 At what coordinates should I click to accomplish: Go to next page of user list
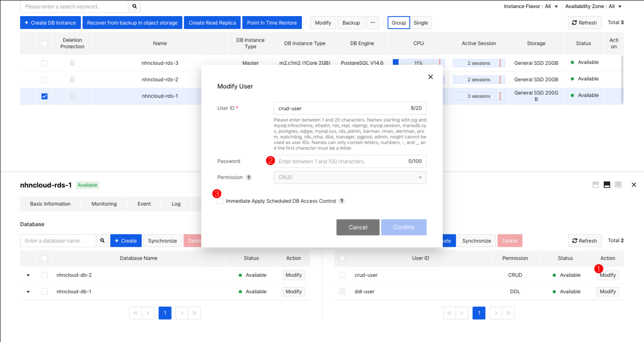pos(496,313)
